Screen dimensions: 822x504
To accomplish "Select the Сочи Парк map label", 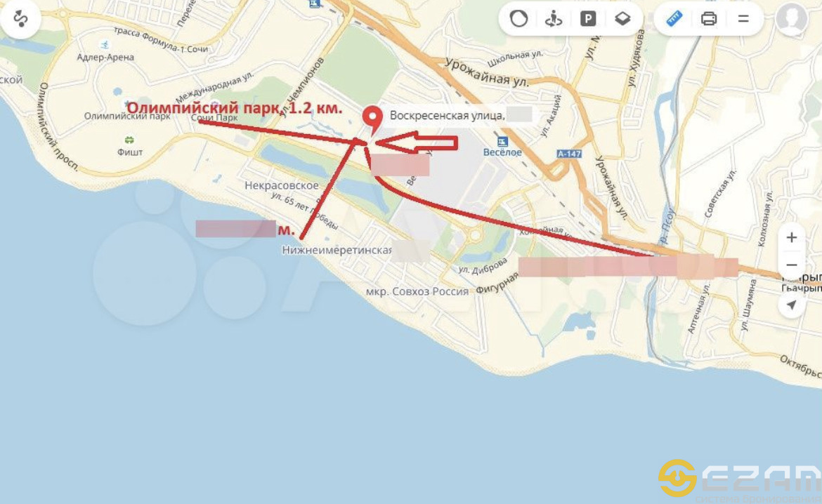I will tap(214, 119).
